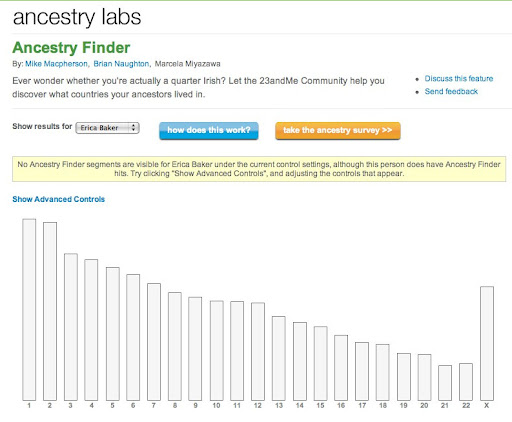The image size is (512, 422).
Task: Select the chromosome 1 bar
Action: 29,310
